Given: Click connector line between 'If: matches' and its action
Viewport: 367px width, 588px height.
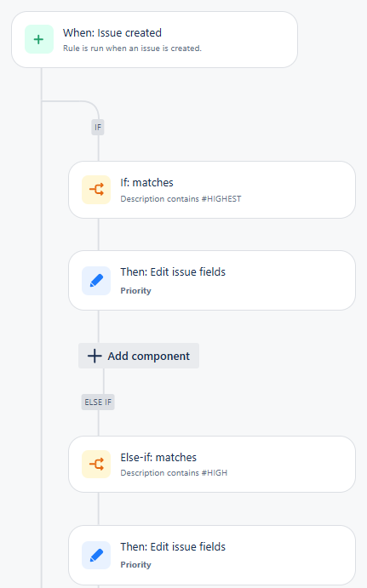Looking at the screenshot, I should 99,234.
